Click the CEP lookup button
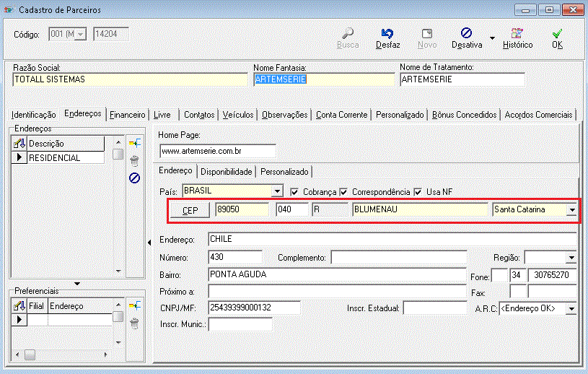This screenshot has height=374, width=588. tap(190, 210)
